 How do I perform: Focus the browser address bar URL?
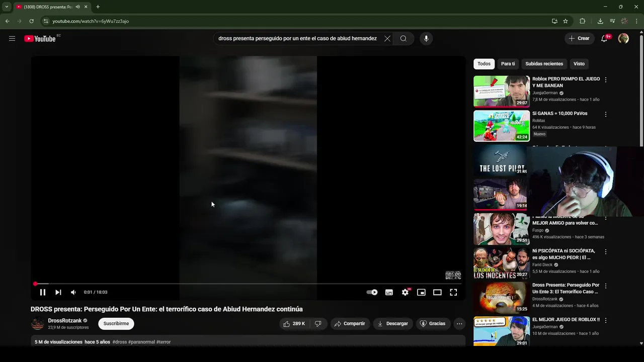point(91,21)
